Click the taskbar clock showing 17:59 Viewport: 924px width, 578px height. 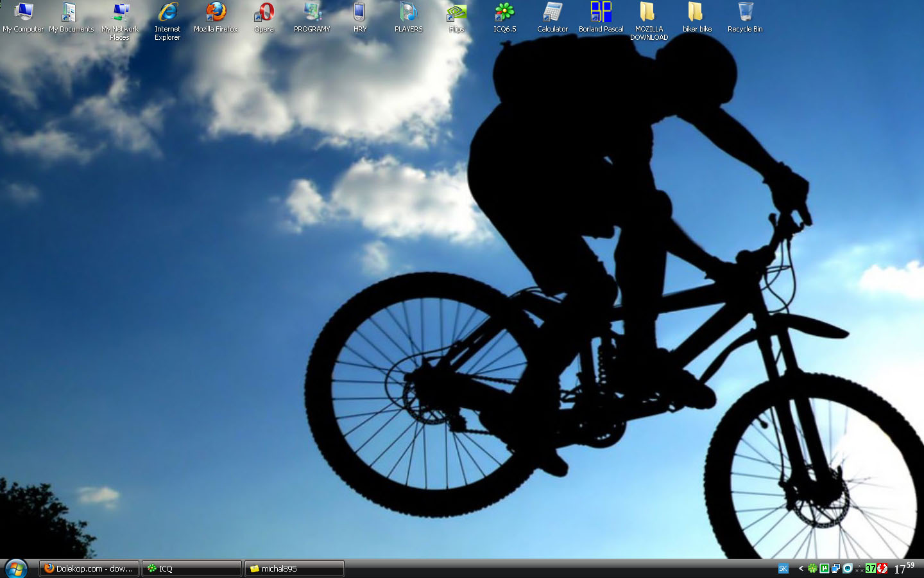coord(903,568)
